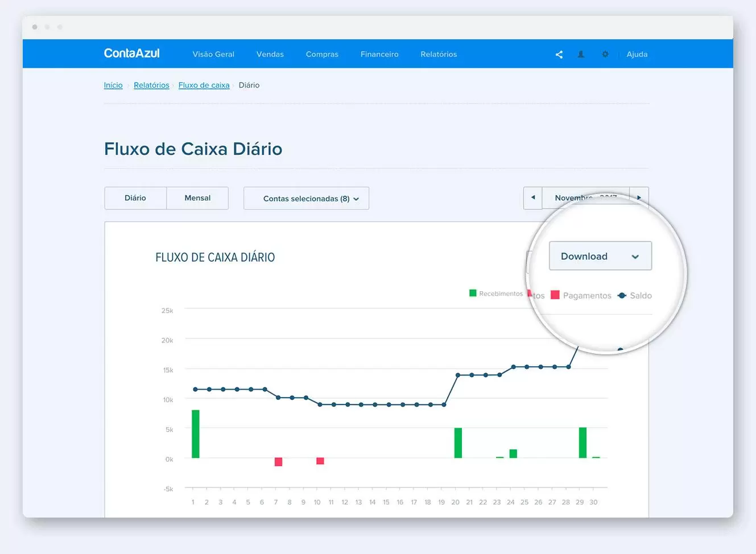Follow the Fluxo de caixa breadcrumb
Image resolution: width=756 pixels, height=554 pixels.
coord(204,85)
